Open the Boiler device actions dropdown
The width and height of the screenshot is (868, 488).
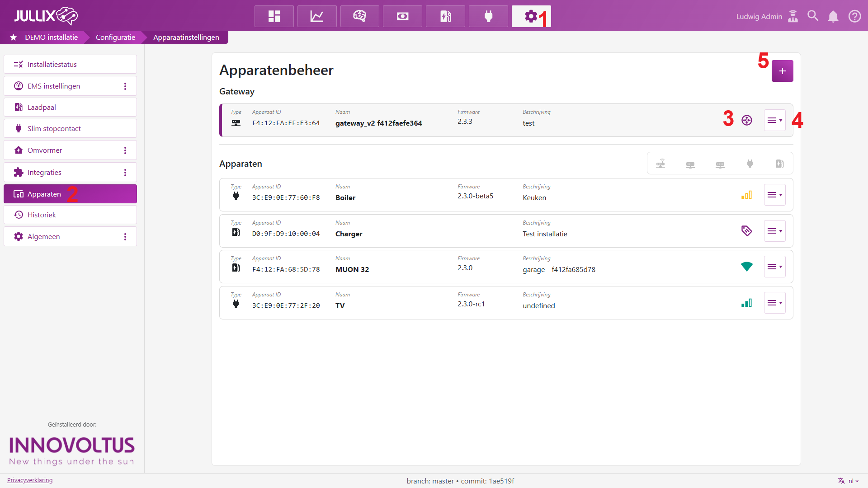pos(774,195)
